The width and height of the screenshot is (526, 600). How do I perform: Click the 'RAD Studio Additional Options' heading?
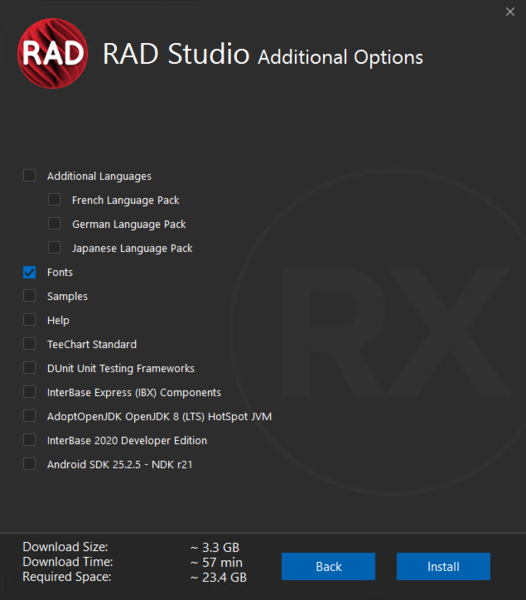pos(263,55)
